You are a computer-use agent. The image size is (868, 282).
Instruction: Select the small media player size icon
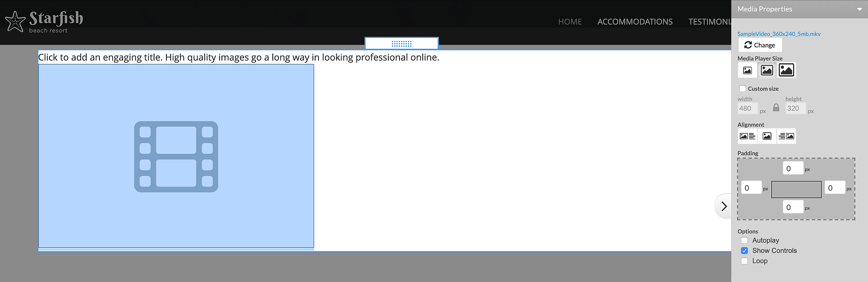point(748,70)
